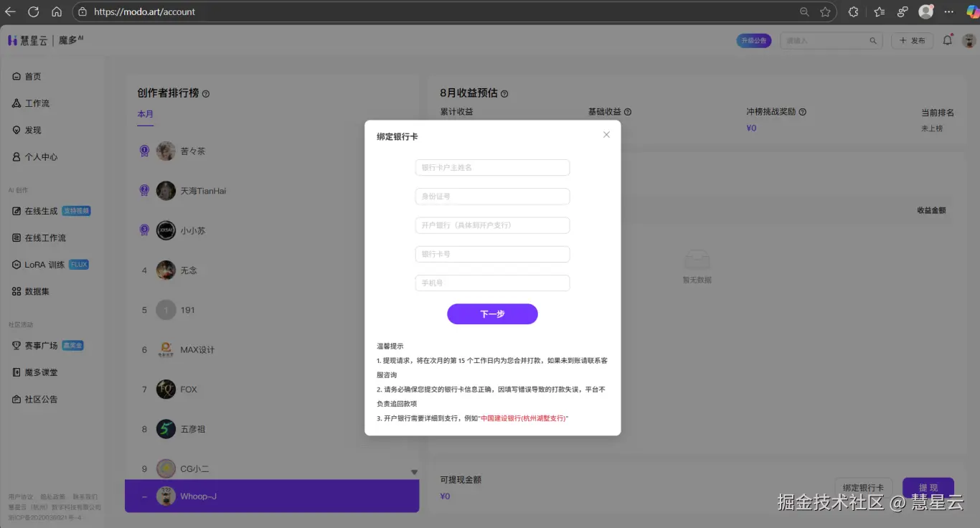
Task: Focus the 开户银行 branch input field
Action: (492, 225)
